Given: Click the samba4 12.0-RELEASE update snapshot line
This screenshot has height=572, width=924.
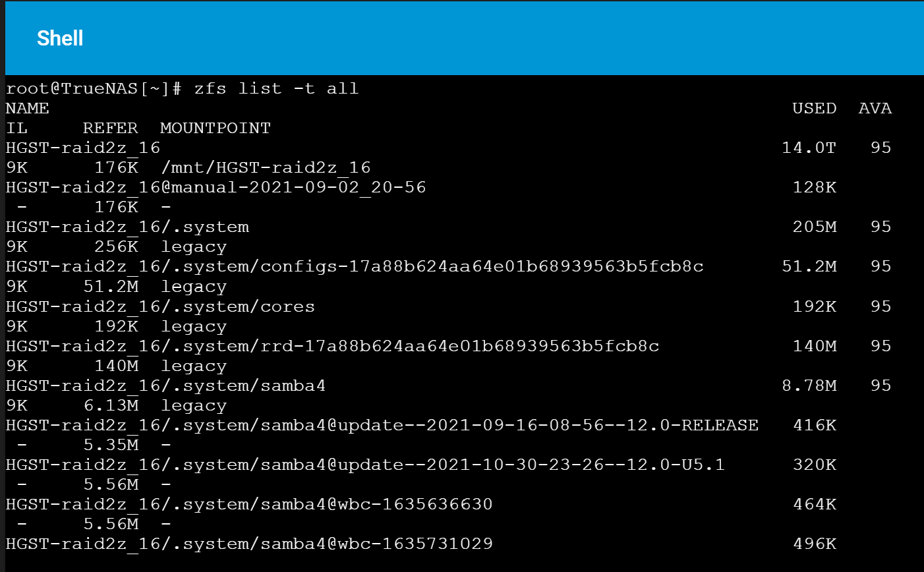Looking at the screenshot, I should coord(382,425).
